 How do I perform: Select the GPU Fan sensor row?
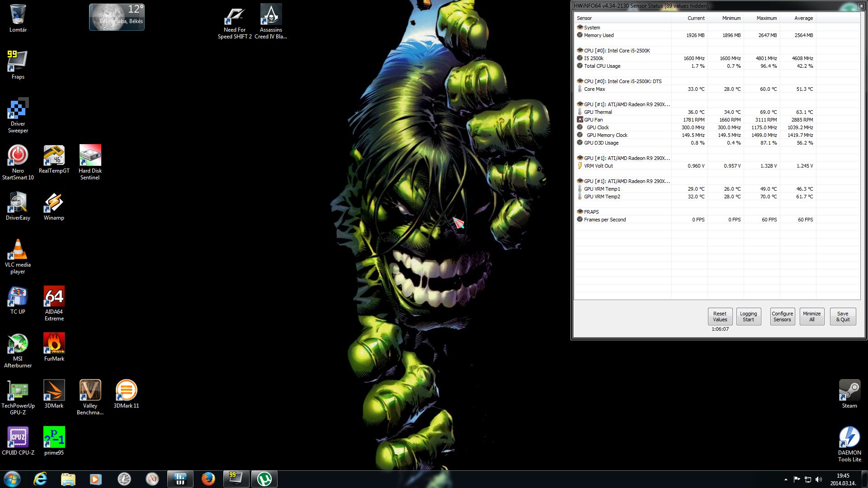[717, 120]
